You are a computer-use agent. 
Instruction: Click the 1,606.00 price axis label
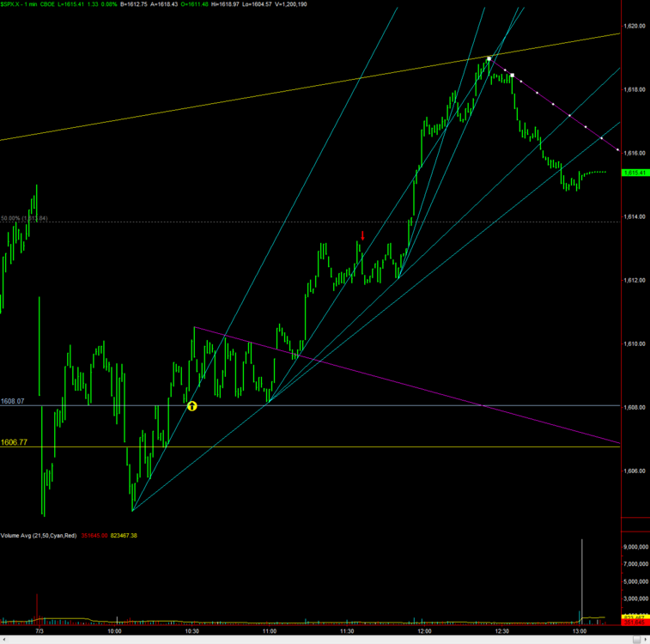click(635, 471)
